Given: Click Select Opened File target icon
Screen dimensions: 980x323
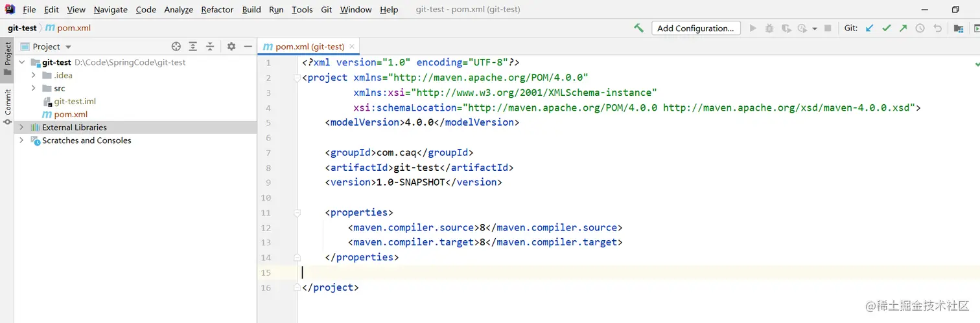Looking at the screenshot, I should point(176,47).
